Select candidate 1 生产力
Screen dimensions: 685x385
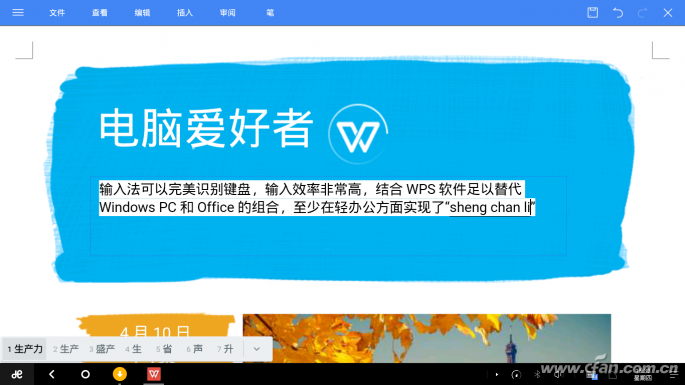tap(25, 349)
